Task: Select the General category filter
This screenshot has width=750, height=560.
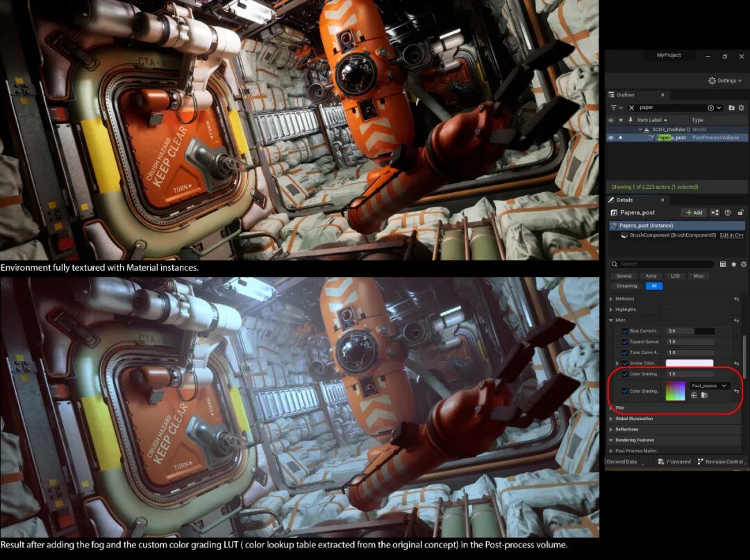Action: click(624, 275)
